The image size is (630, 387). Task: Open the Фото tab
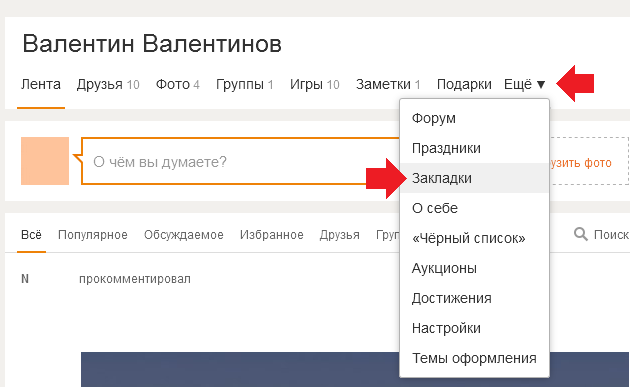tap(178, 84)
